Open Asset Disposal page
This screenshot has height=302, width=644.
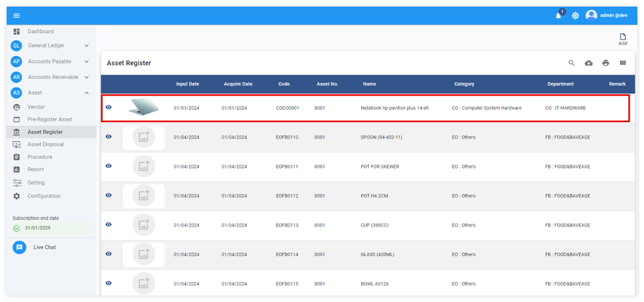click(x=45, y=144)
